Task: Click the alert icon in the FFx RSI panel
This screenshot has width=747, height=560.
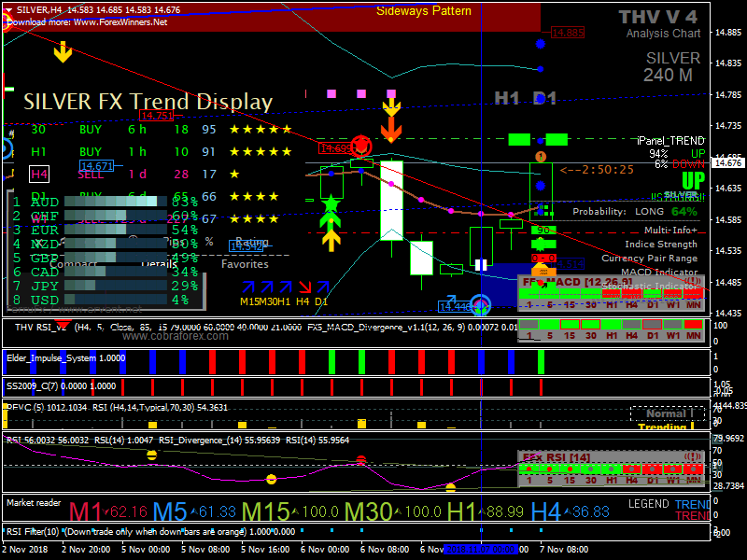Action: point(692,456)
